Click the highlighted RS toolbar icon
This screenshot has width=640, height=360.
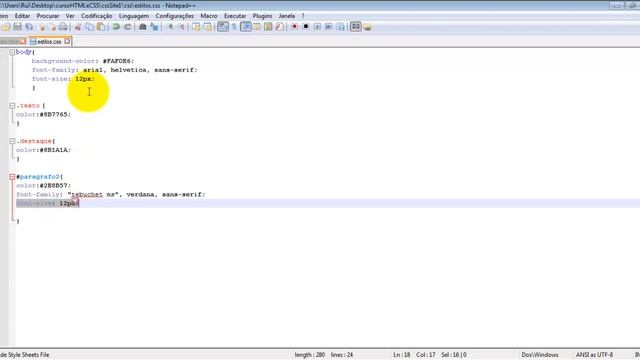(x=356, y=27)
